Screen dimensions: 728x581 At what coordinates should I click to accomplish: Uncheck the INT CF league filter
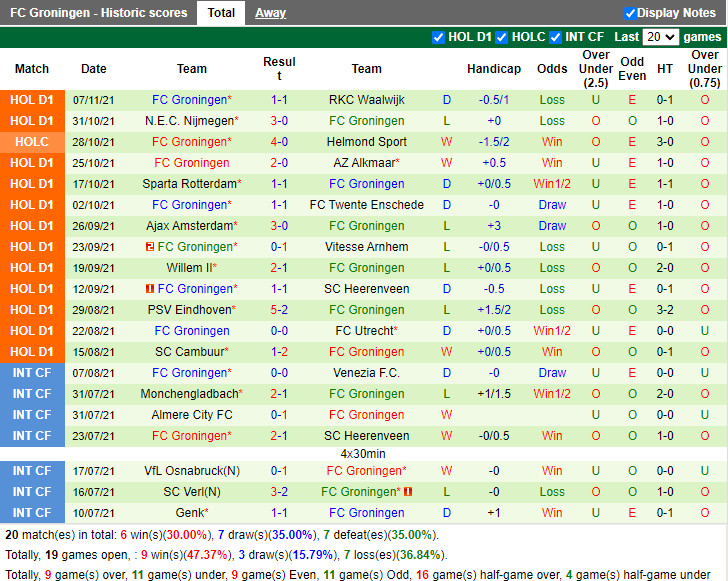tap(555, 37)
